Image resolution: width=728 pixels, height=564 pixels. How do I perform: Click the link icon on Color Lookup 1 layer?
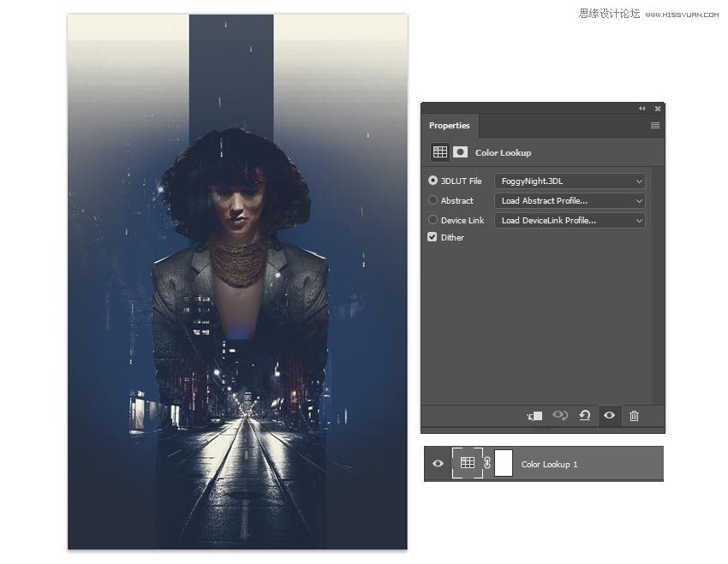click(487, 462)
